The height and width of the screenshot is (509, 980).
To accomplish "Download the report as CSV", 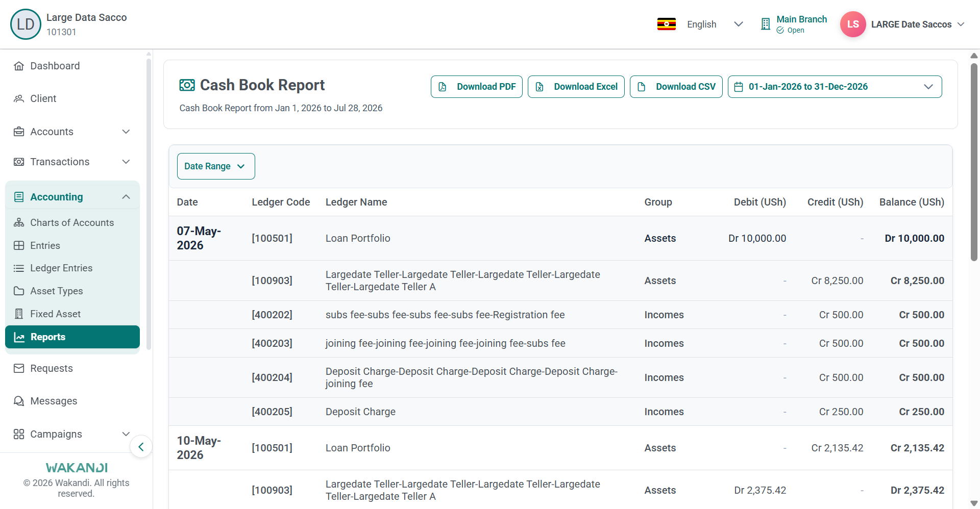I will click(x=676, y=87).
